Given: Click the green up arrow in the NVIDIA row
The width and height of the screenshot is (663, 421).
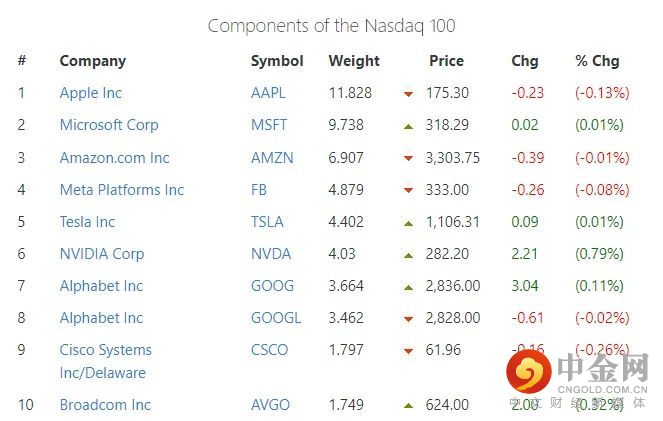Looking at the screenshot, I should point(408,254).
